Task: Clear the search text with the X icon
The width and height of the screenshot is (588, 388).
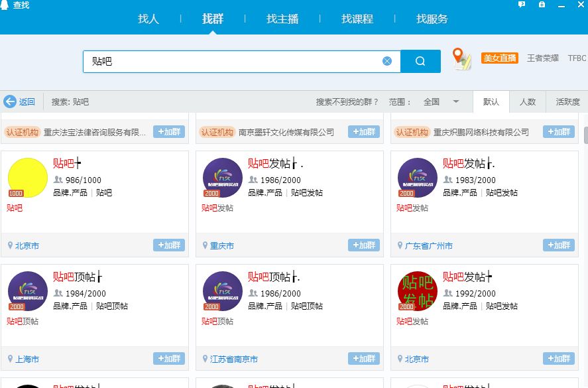Action: click(387, 61)
